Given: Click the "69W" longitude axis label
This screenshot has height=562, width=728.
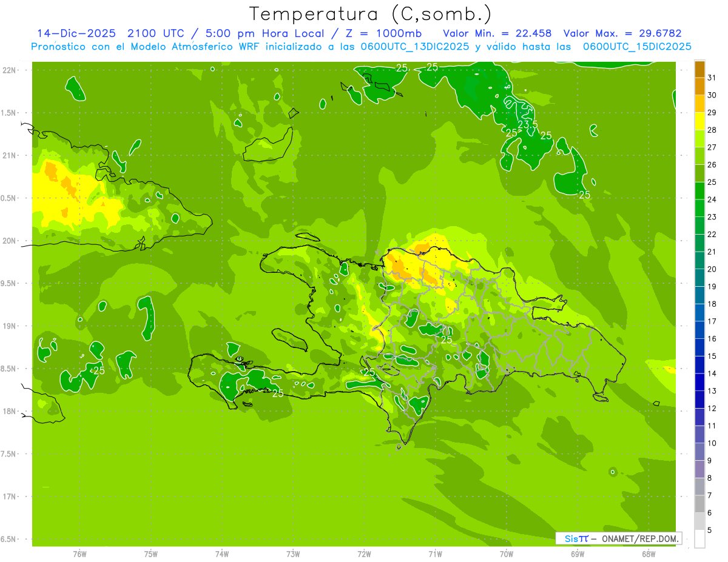Looking at the screenshot, I should point(578,554).
